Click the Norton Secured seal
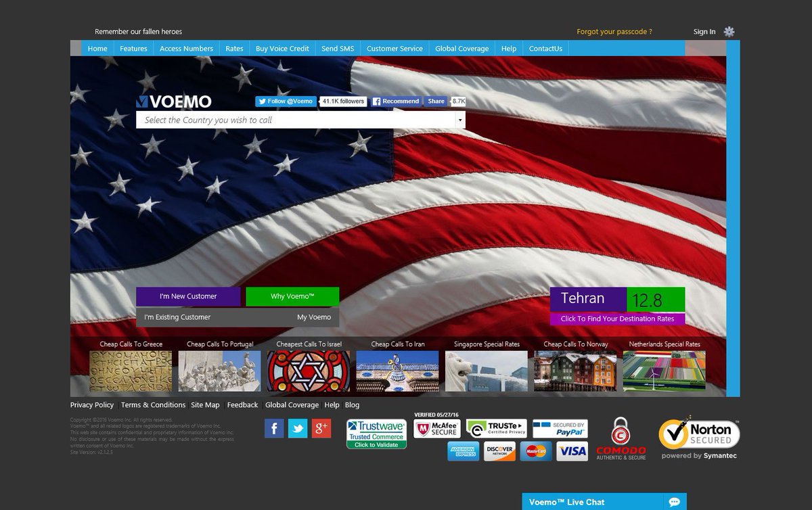 [x=698, y=433]
